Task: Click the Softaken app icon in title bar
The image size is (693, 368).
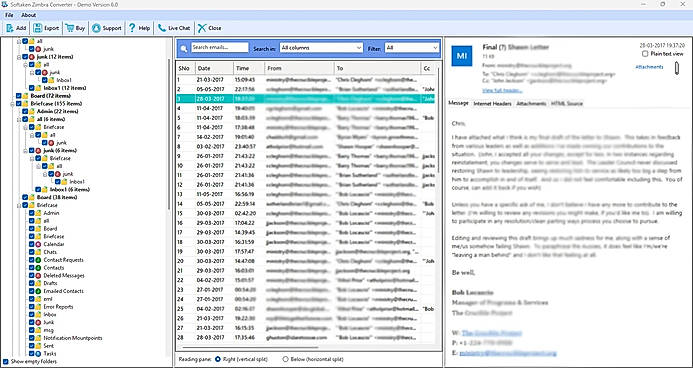Action: click(x=4, y=4)
